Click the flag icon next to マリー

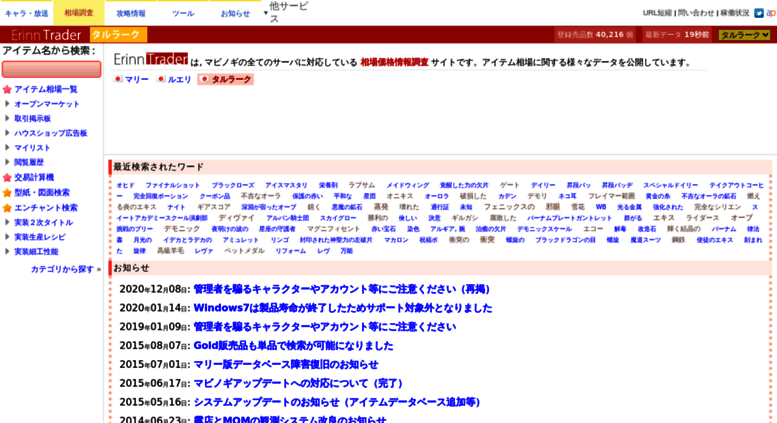click(x=118, y=79)
